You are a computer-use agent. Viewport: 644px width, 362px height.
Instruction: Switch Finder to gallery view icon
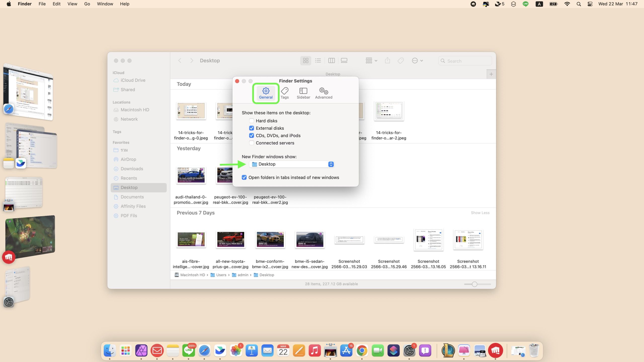[x=344, y=61]
